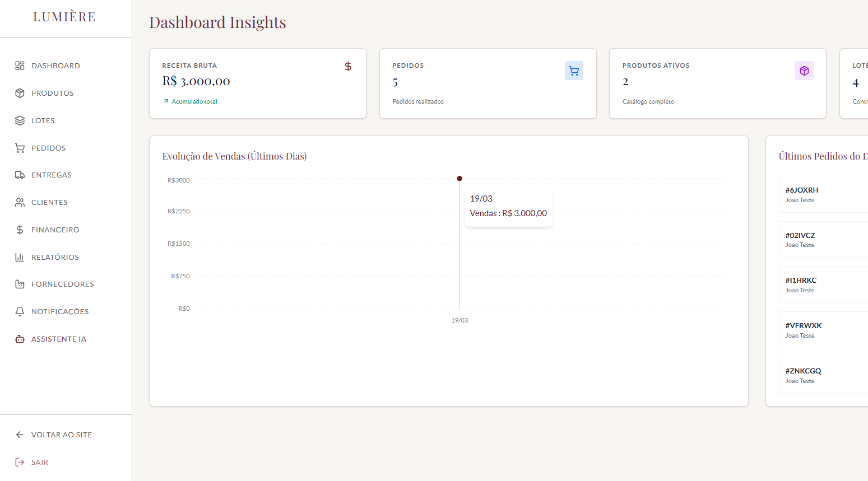This screenshot has width=868, height=481.
Task: Select the Relatórios bar chart icon
Action: (20, 257)
